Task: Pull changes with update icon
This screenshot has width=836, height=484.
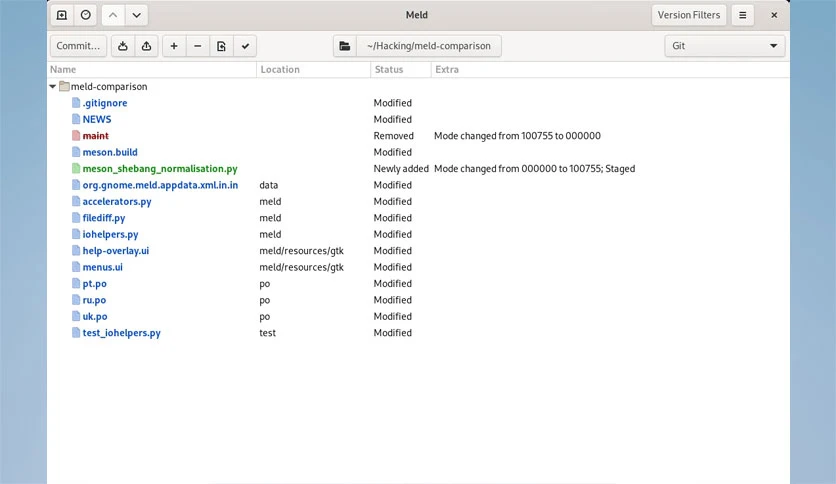Action: coord(123,46)
